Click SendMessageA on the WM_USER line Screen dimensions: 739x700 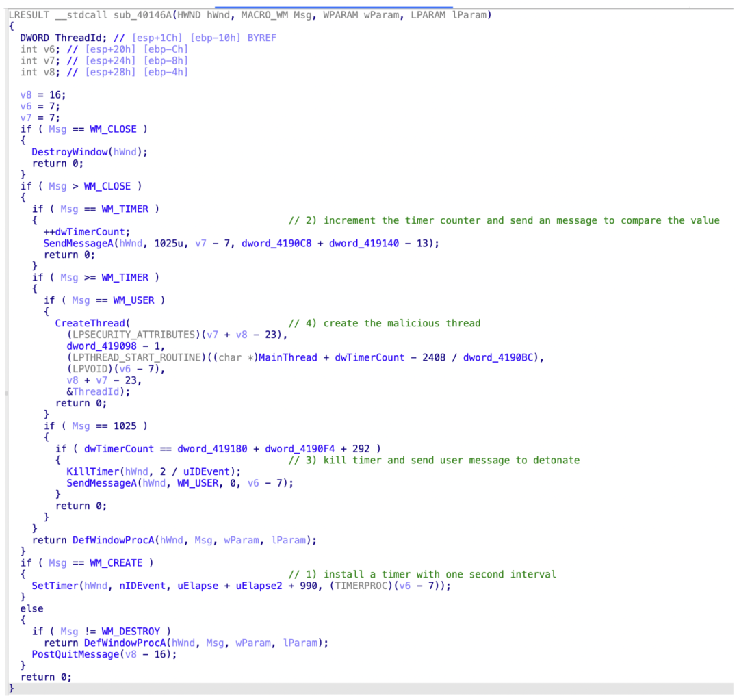click(x=102, y=482)
